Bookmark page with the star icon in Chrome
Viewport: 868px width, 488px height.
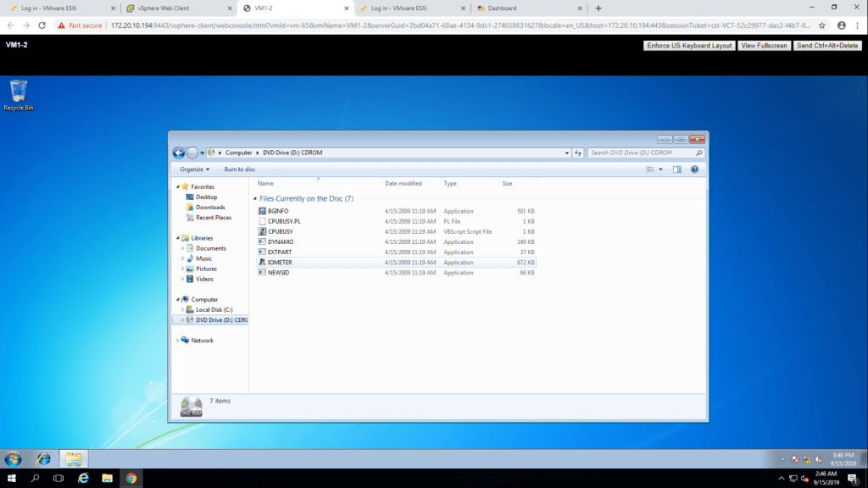point(821,25)
